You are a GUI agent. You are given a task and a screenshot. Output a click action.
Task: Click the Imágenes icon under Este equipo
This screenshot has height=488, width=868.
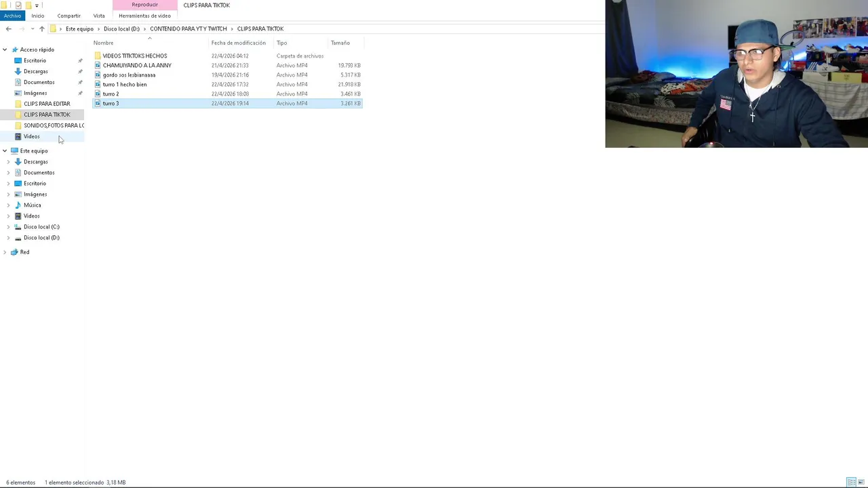(x=18, y=194)
